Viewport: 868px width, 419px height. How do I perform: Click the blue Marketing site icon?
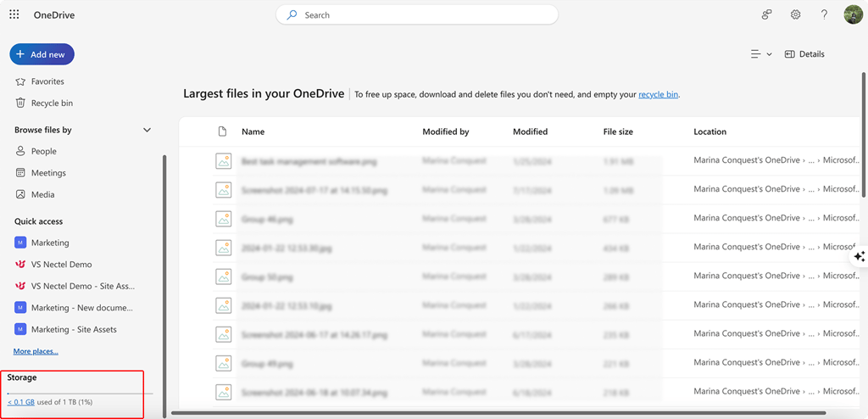(20, 243)
